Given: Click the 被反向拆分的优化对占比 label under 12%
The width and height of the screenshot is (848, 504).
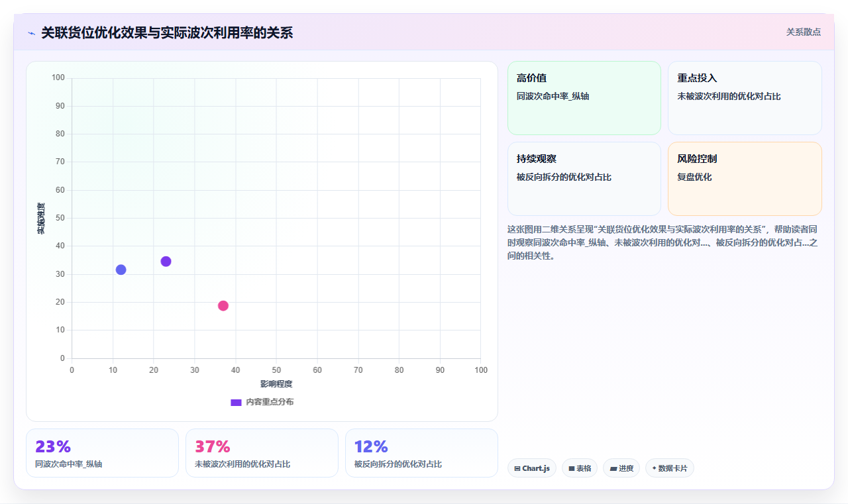Looking at the screenshot, I should (398, 464).
